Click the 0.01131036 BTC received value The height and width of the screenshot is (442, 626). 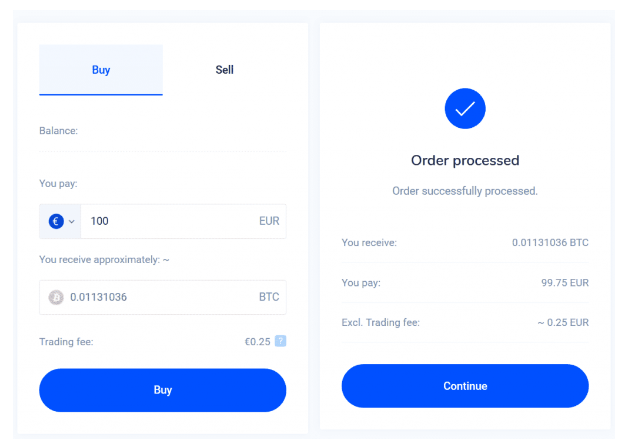point(550,242)
